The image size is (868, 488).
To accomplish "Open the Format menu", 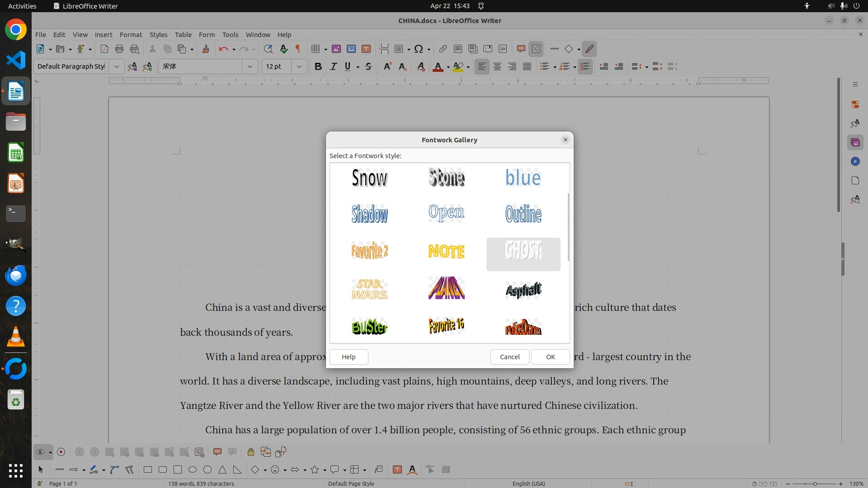I will [131, 34].
